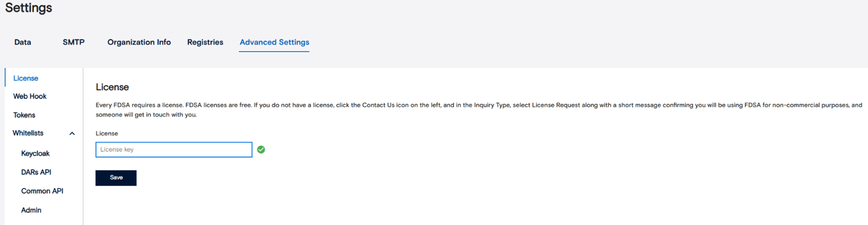Select License in the left sidebar

click(26, 78)
